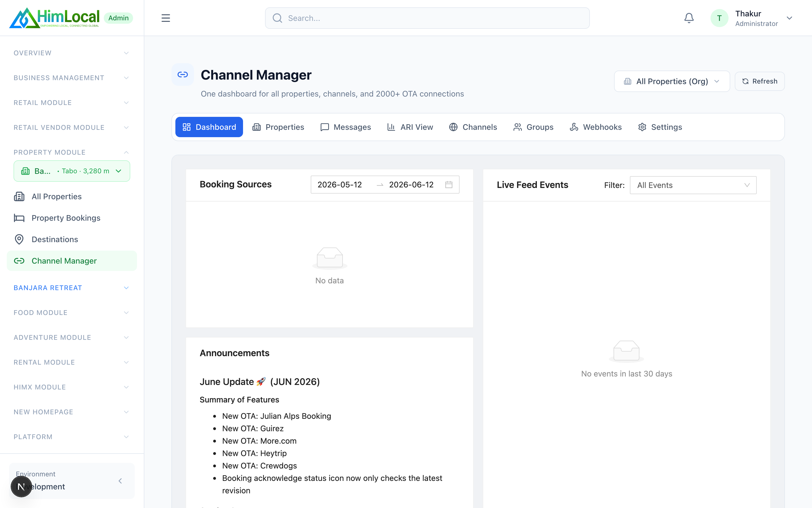This screenshot has width=812, height=508.
Task: Click the Properties tab building icon
Action: click(256, 127)
